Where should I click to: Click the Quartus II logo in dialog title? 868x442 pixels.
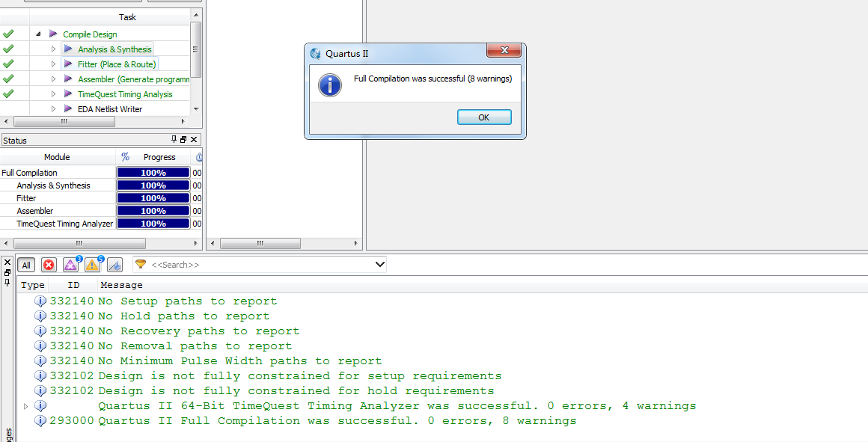(x=316, y=54)
